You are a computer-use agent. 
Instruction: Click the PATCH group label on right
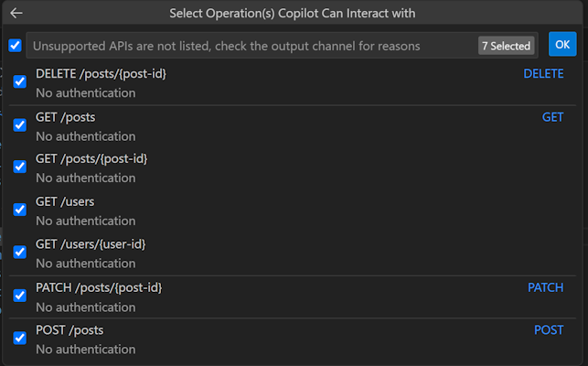coord(545,287)
